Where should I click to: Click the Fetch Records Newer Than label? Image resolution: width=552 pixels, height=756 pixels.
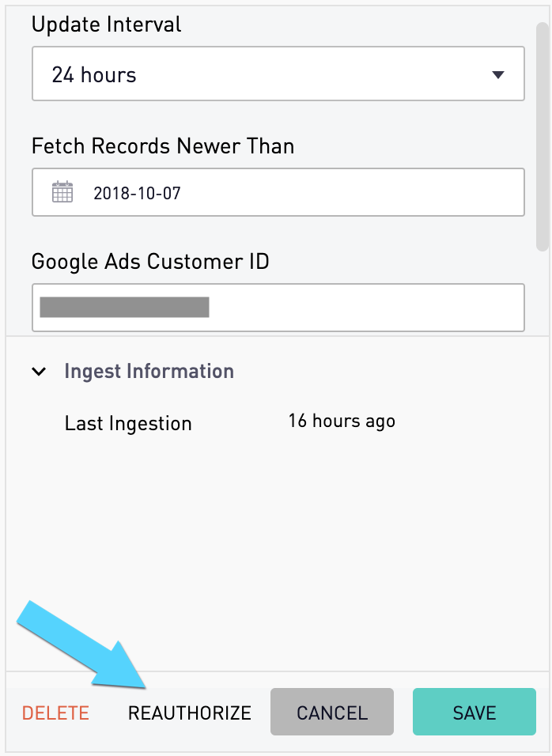click(x=163, y=146)
